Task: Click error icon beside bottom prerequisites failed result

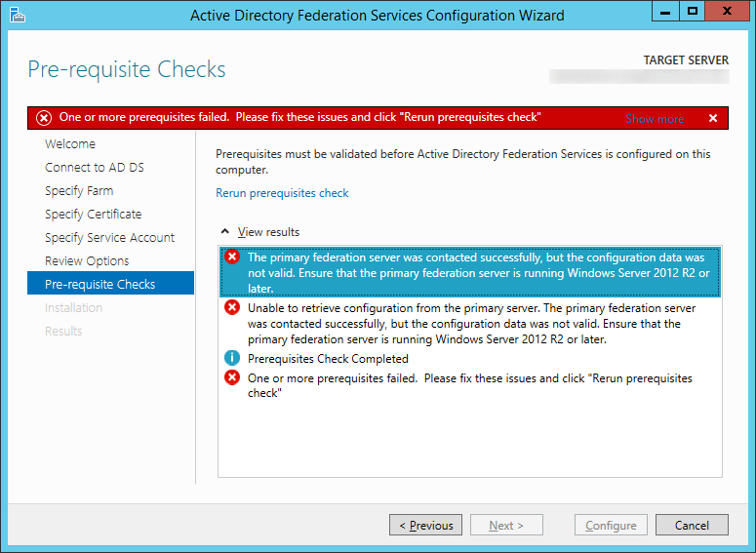Action: point(232,377)
